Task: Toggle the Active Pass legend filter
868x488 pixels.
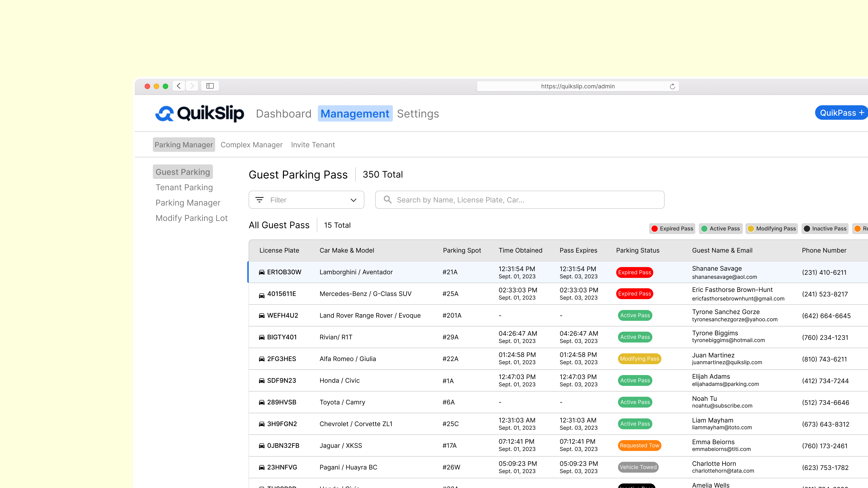Action: click(x=720, y=229)
